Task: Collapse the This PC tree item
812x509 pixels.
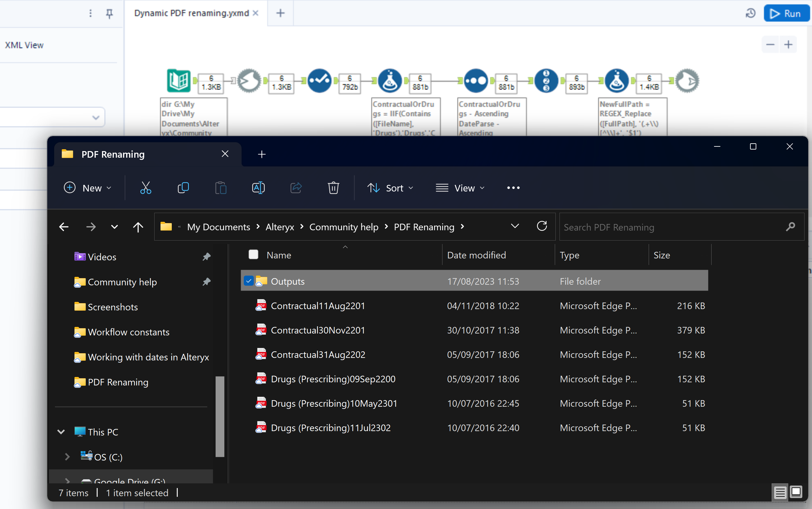Action: click(x=61, y=432)
